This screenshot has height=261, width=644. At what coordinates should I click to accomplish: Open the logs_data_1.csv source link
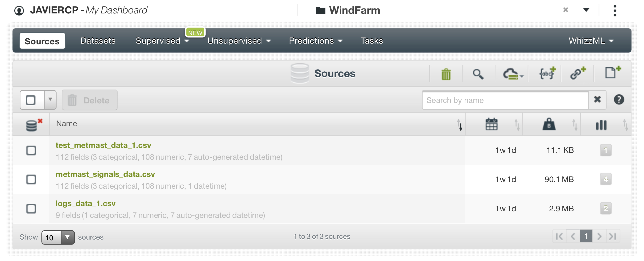86,203
